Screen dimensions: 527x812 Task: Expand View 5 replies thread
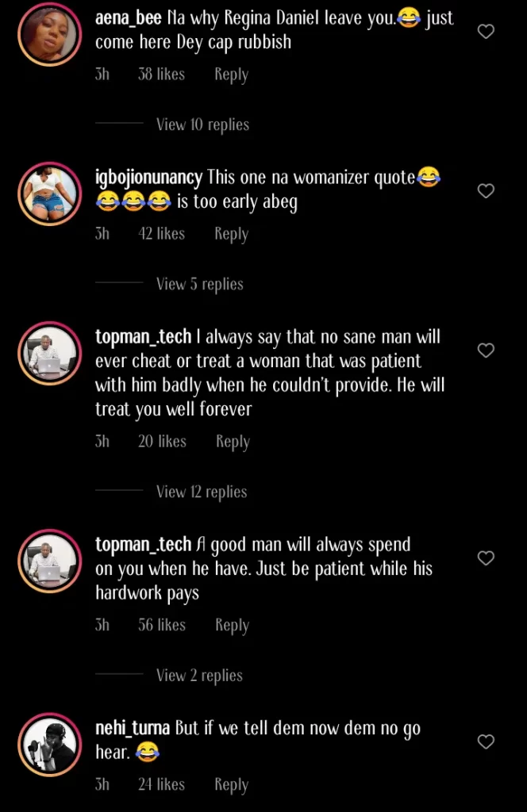(x=199, y=284)
